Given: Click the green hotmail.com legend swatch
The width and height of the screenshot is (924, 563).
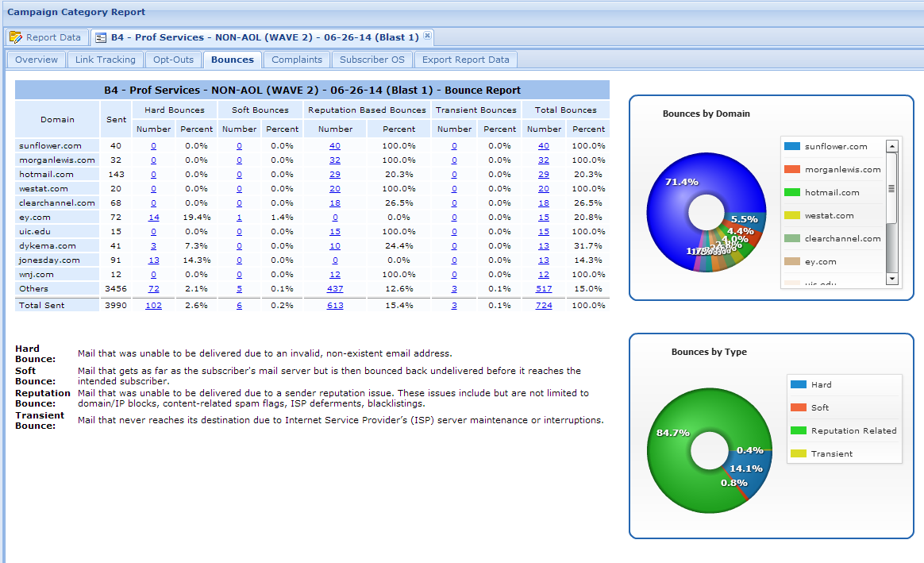Looking at the screenshot, I should (x=791, y=192).
